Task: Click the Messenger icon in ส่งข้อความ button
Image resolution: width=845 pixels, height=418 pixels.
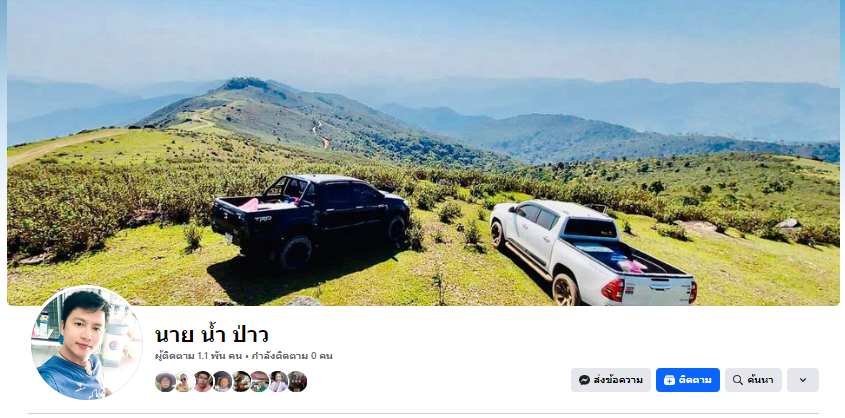Action: [x=584, y=380]
